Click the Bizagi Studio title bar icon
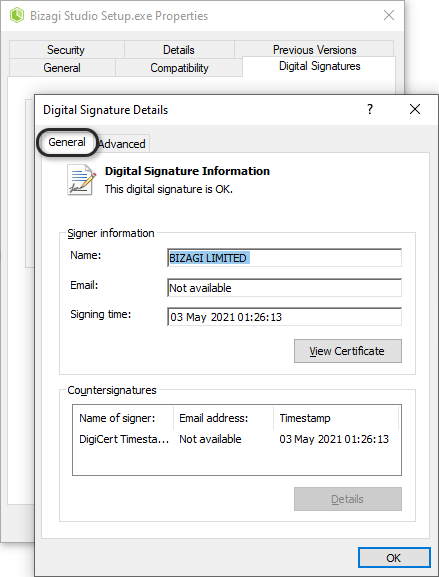439x577 pixels. coord(17,15)
